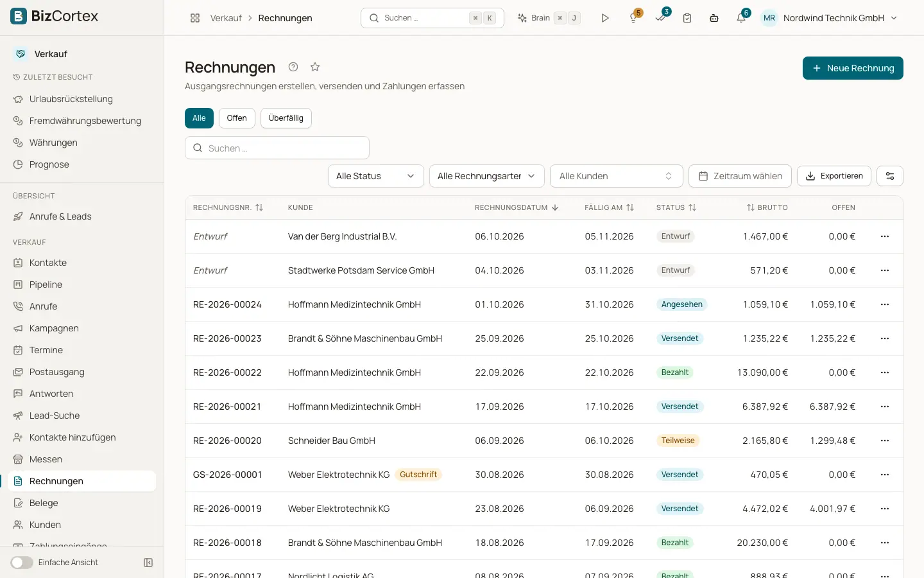Open the Alle Kunden combo box
924x578 pixels.
point(616,176)
